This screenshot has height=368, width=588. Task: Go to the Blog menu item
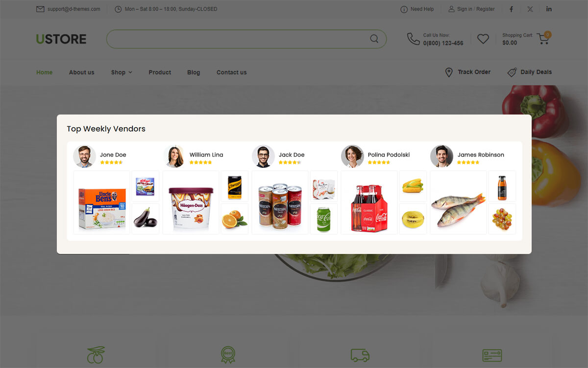(194, 72)
